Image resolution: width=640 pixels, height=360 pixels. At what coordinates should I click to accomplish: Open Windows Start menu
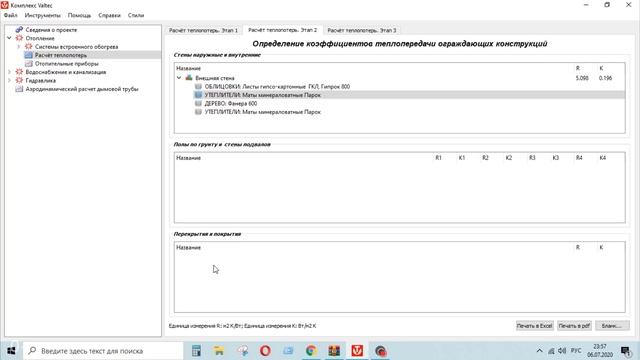(11, 351)
